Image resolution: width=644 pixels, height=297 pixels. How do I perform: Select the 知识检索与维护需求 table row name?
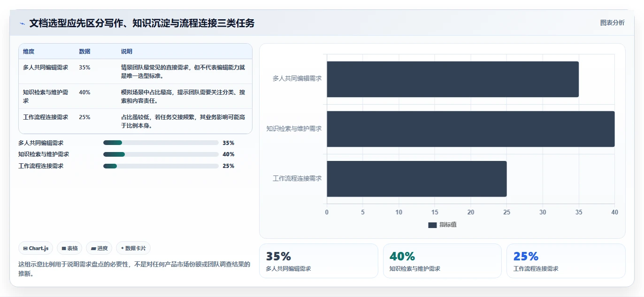(46, 96)
